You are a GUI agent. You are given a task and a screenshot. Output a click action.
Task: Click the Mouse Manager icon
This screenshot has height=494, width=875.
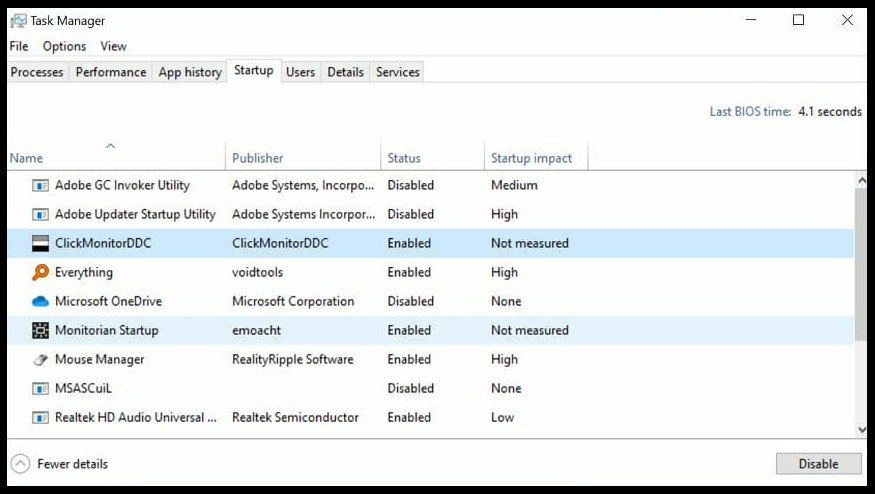click(x=40, y=359)
